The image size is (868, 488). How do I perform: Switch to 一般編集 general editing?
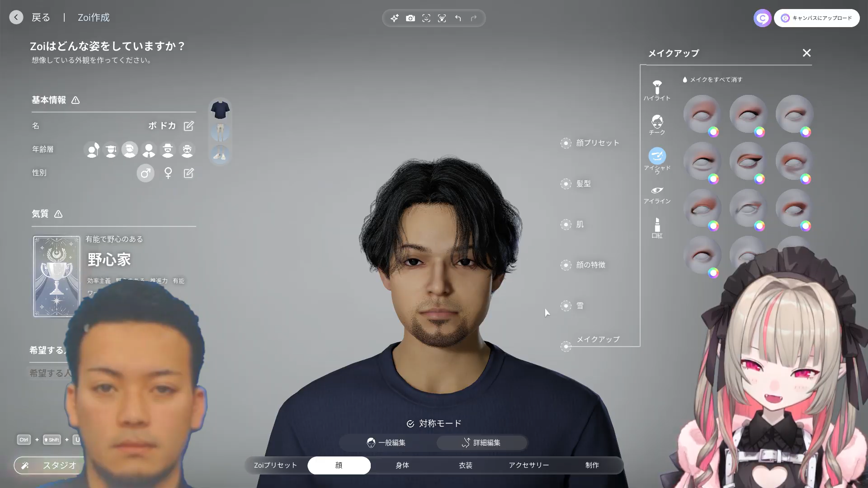(x=387, y=443)
